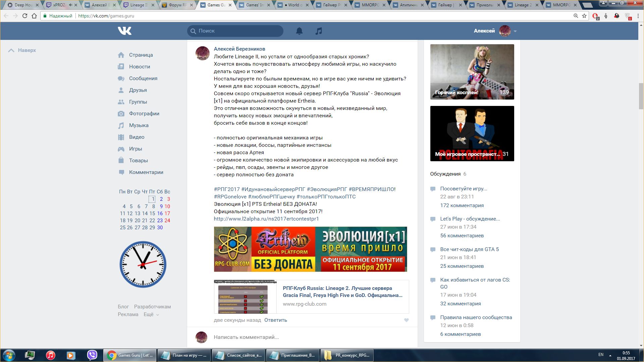
Task: Click the Комментарии speech bubble icon
Action: [121, 172]
